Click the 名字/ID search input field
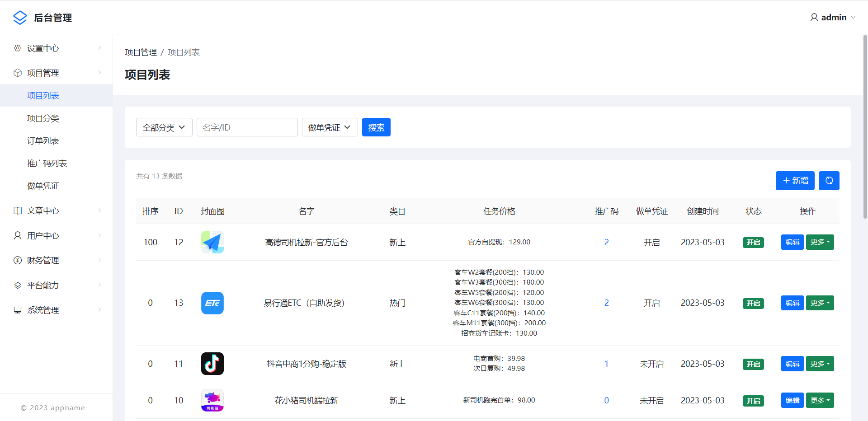Image resolution: width=868 pixels, height=421 pixels. [x=247, y=127]
